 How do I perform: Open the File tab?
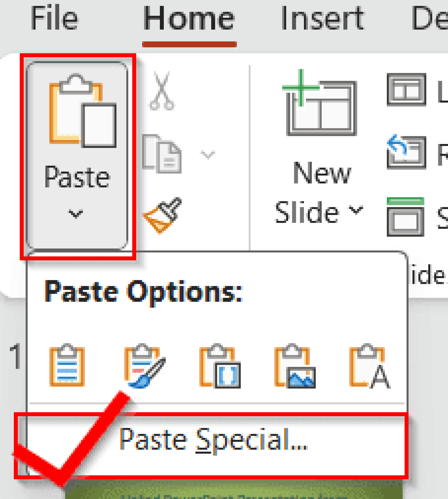(54, 18)
